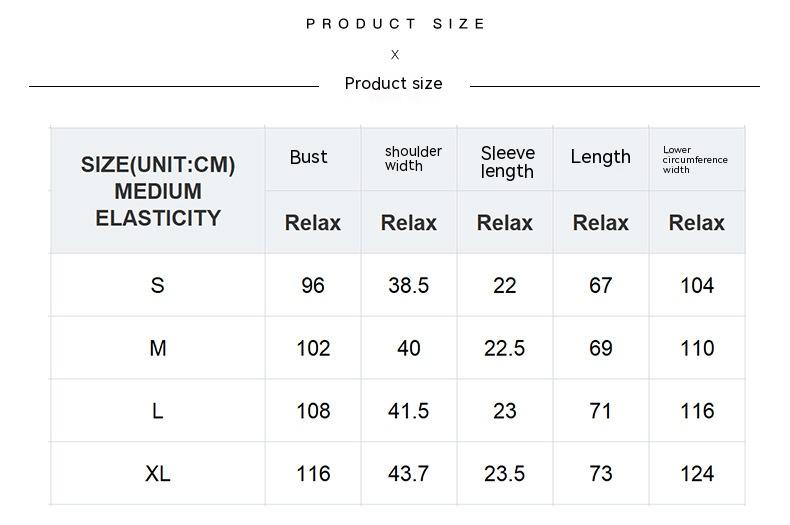Click the Relax label under Length
The width and height of the screenshot is (790, 525).
pos(600,223)
